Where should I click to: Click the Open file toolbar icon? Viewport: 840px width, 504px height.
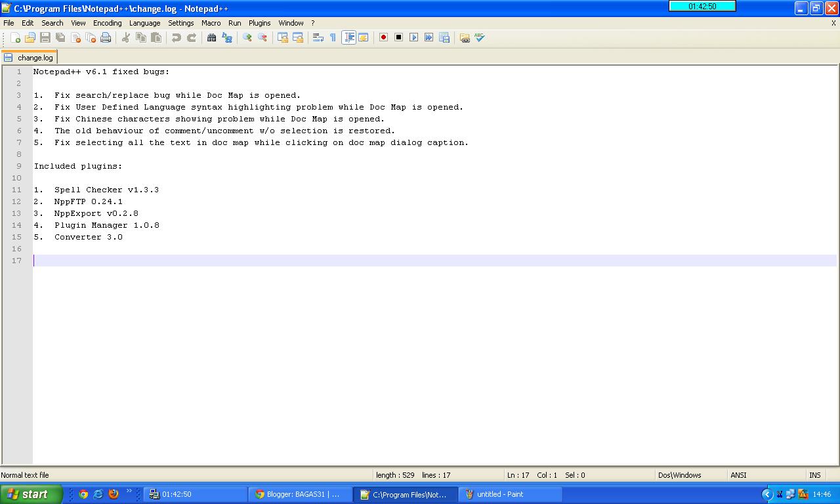[x=30, y=37]
